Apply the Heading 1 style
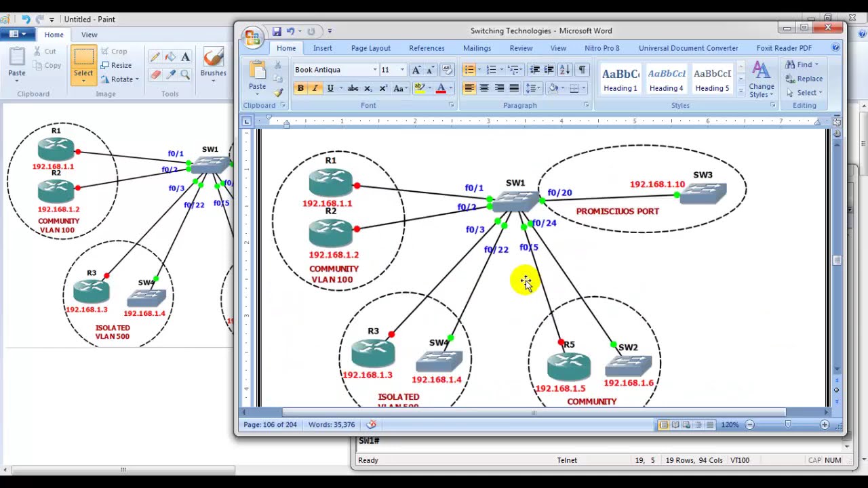 [620, 79]
